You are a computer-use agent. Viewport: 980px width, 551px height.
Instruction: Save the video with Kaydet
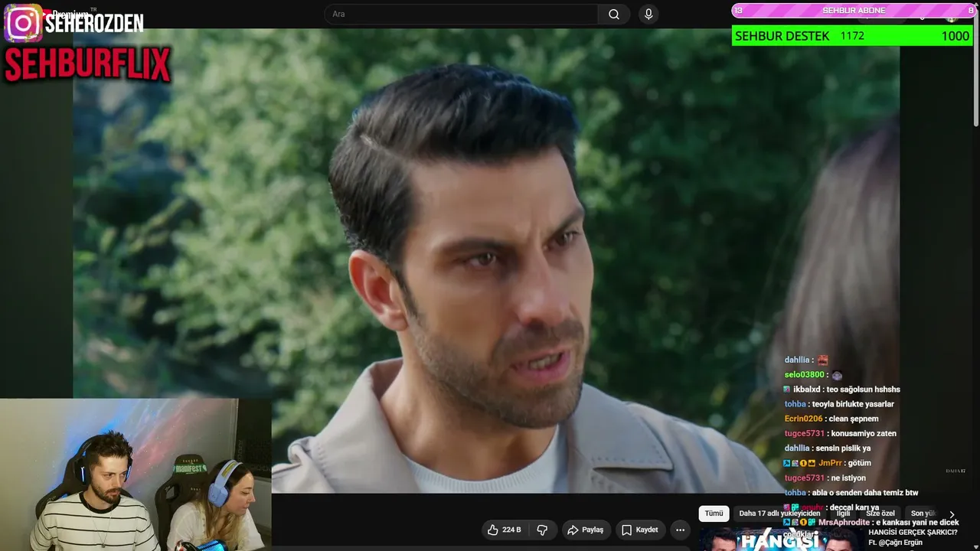click(x=640, y=530)
